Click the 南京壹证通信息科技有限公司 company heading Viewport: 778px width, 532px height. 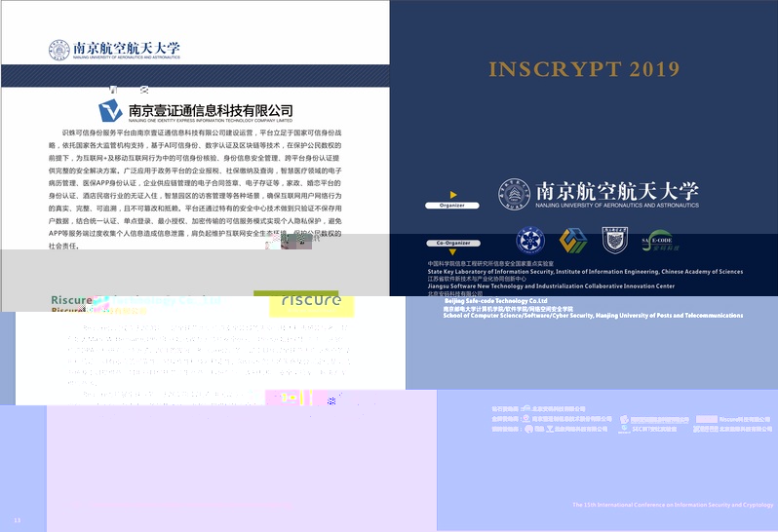coord(211,110)
